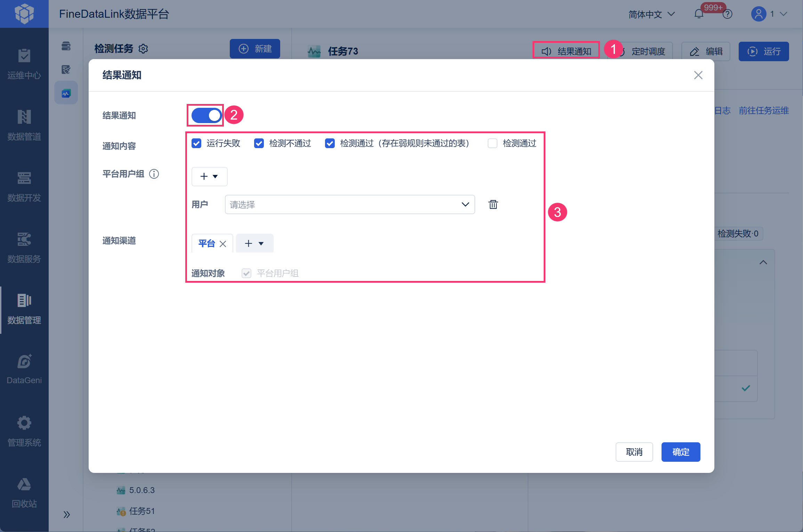Click the 确定 button
803x532 pixels.
[680, 452]
